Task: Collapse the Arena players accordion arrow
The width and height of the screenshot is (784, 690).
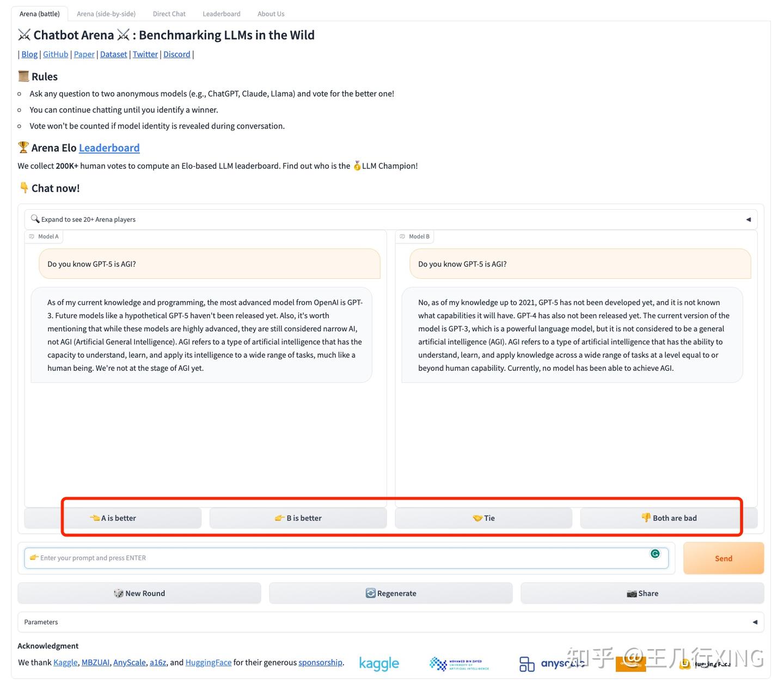Action: 749,219
